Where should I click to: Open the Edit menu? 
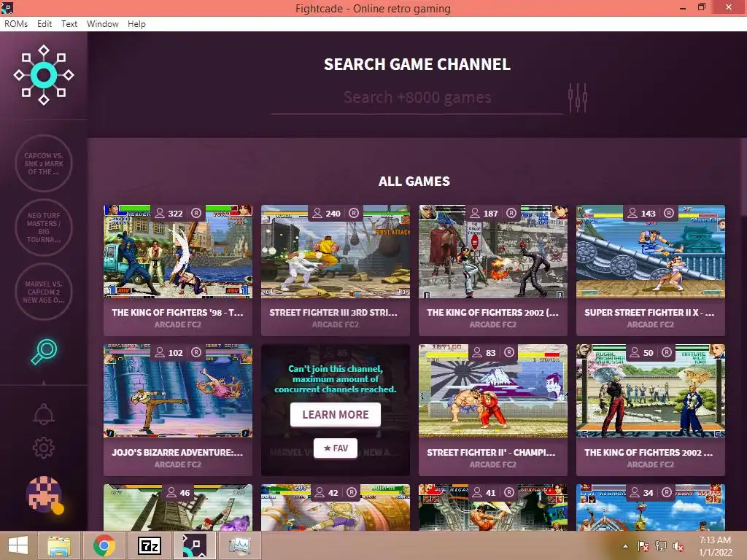(x=44, y=24)
